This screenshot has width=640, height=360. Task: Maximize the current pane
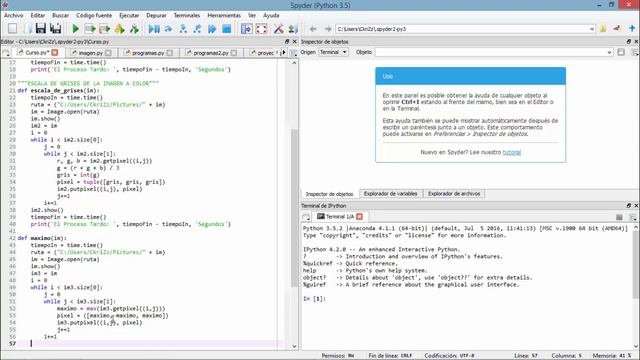[x=247, y=29]
